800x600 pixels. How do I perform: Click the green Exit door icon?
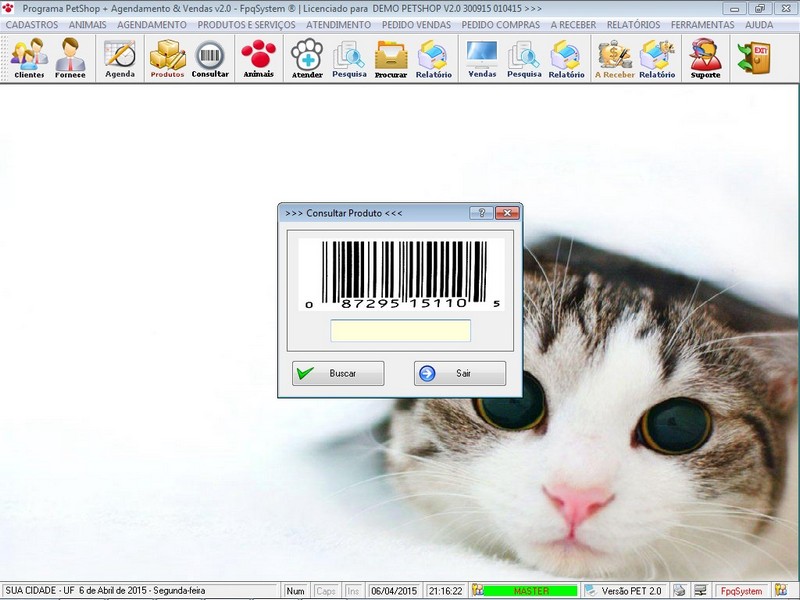click(753, 57)
